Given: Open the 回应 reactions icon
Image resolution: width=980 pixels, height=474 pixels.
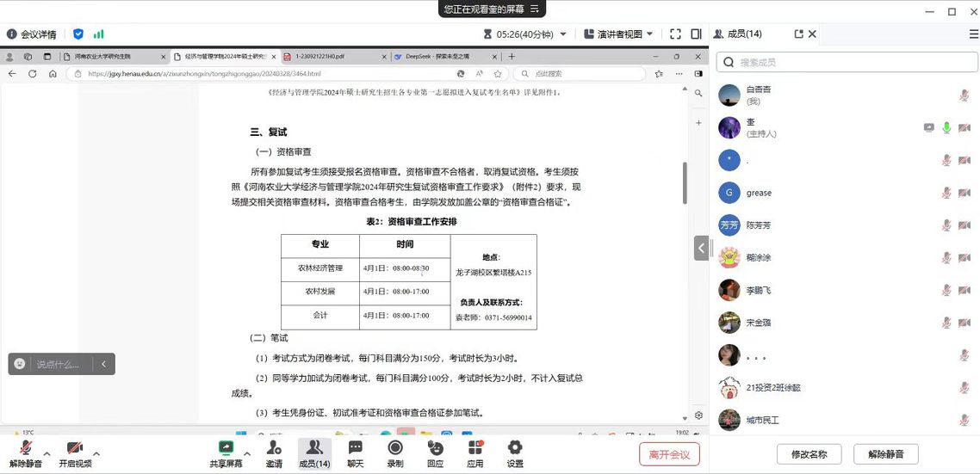Looking at the screenshot, I should (435, 453).
